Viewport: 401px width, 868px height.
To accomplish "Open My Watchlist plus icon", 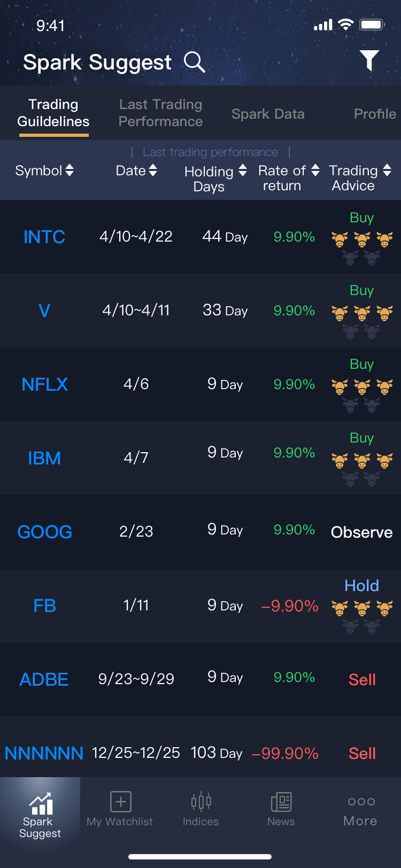I will pyautogui.click(x=121, y=802).
